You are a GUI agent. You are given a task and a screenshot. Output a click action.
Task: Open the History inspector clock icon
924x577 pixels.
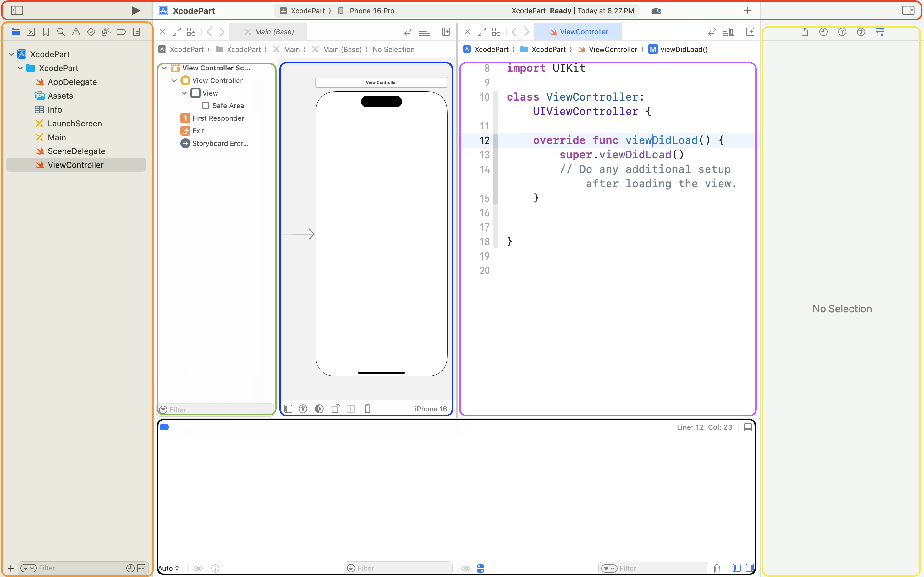[823, 32]
